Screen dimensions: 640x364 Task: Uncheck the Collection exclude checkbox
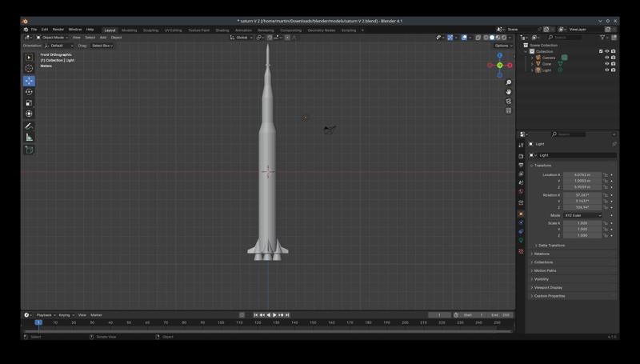point(601,51)
